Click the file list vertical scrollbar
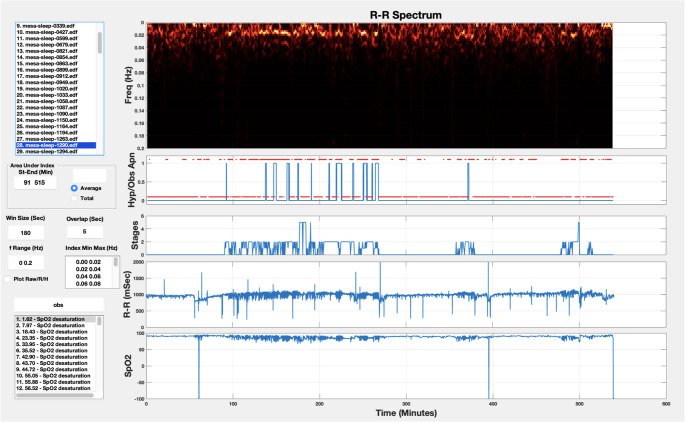This screenshot has height=422, width=685. [x=100, y=42]
